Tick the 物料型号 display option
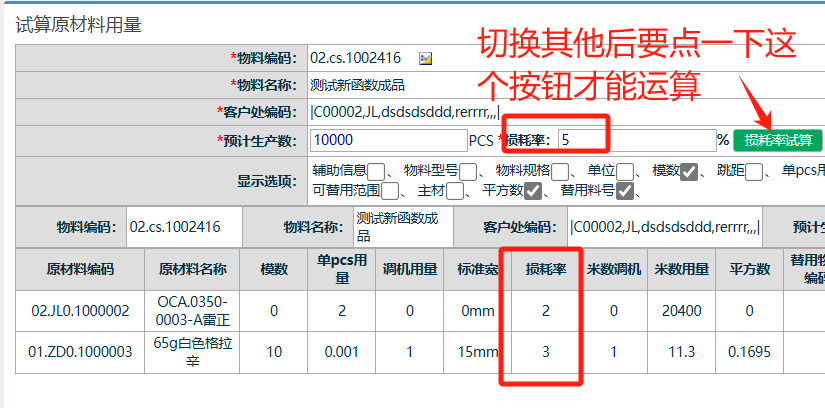 [468, 172]
